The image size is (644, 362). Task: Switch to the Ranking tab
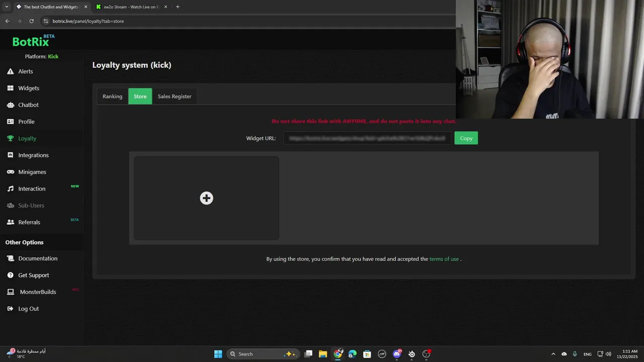pyautogui.click(x=112, y=97)
